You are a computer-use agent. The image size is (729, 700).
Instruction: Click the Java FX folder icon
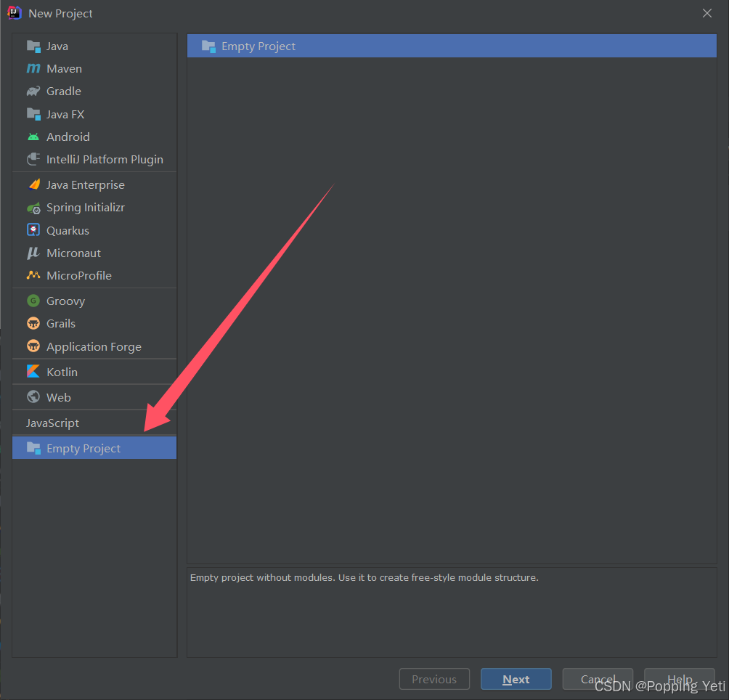pos(33,114)
